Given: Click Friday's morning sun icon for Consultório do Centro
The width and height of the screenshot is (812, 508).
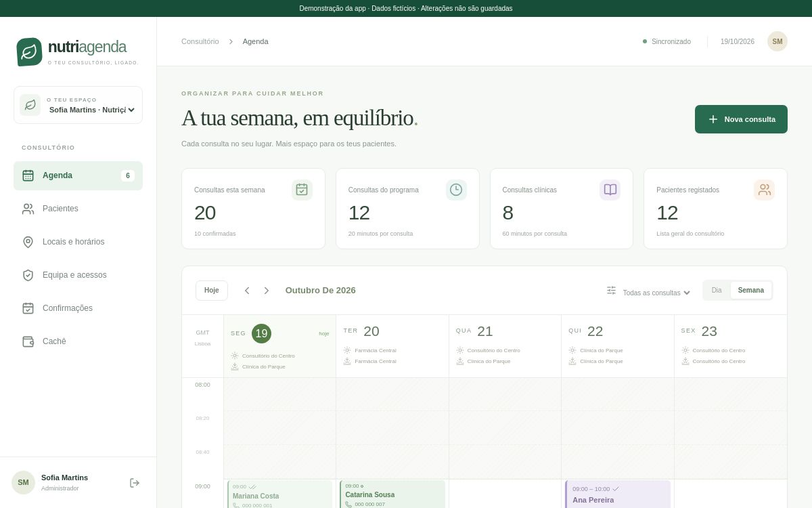Looking at the screenshot, I should click(x=685, y=350).
